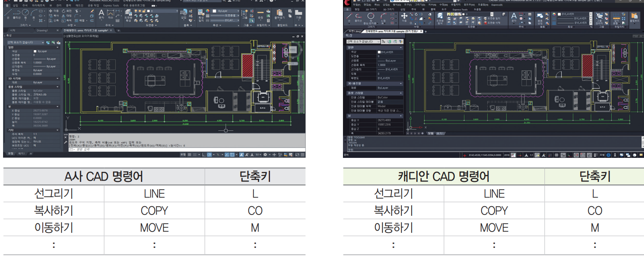Image resolution: width=644 pixels, height=256 pixels.
Task: Select the 문자 (Text) tool in CADian ribbon
Action: pos(514,17)
